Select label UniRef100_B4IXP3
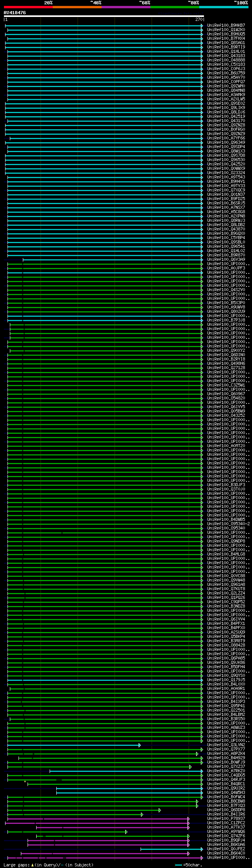Viewport: 252px width, 868px height. pos(226,701)
